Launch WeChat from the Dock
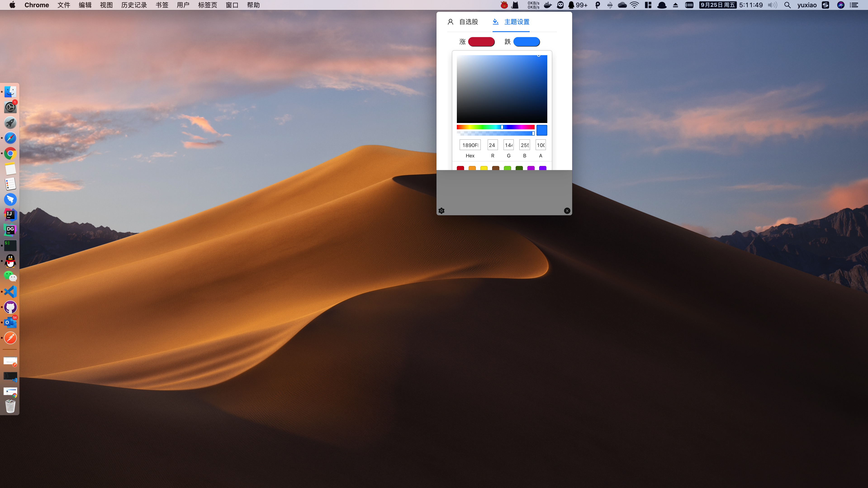The height and width of the screenshot is (488, 868). point(10,276)
